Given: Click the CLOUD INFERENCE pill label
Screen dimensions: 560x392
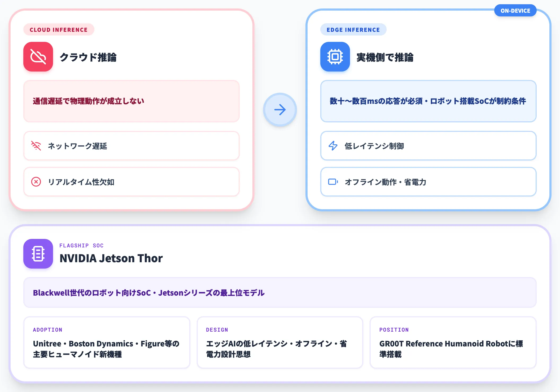Looking at the screenshot, I should (x=59, y=30).
